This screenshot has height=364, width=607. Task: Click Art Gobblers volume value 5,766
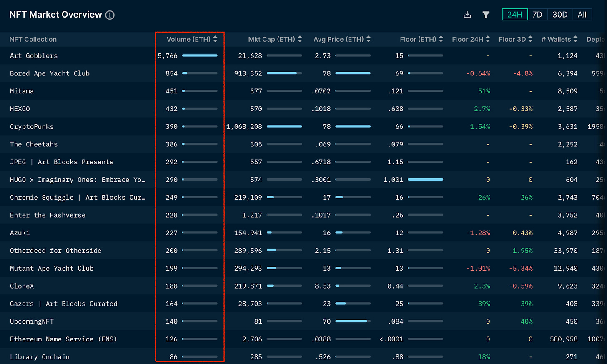168,55
